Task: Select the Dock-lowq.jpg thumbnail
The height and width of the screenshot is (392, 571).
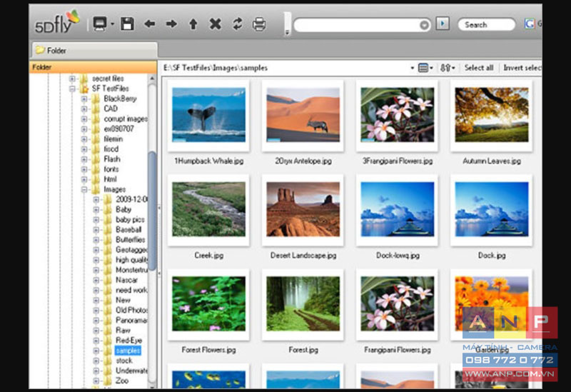Action: pyautogui.click(x=398, y=209)
